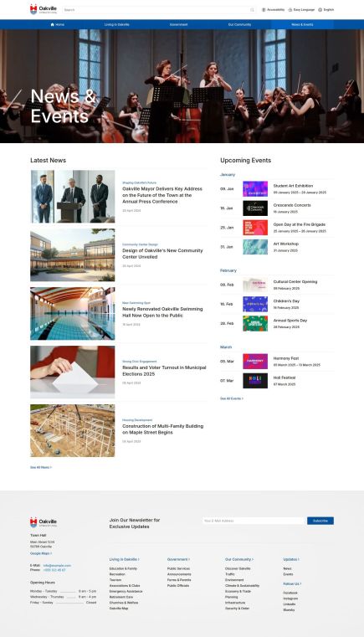The height and width of the screenshot is (637, 364).
Task: Open the Public Services footer link
Action: pos(178,568)
